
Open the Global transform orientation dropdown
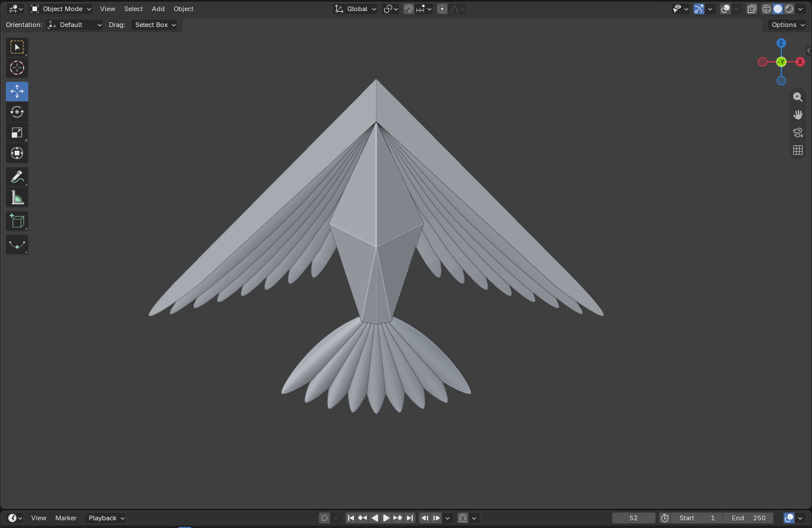[356, 9]
